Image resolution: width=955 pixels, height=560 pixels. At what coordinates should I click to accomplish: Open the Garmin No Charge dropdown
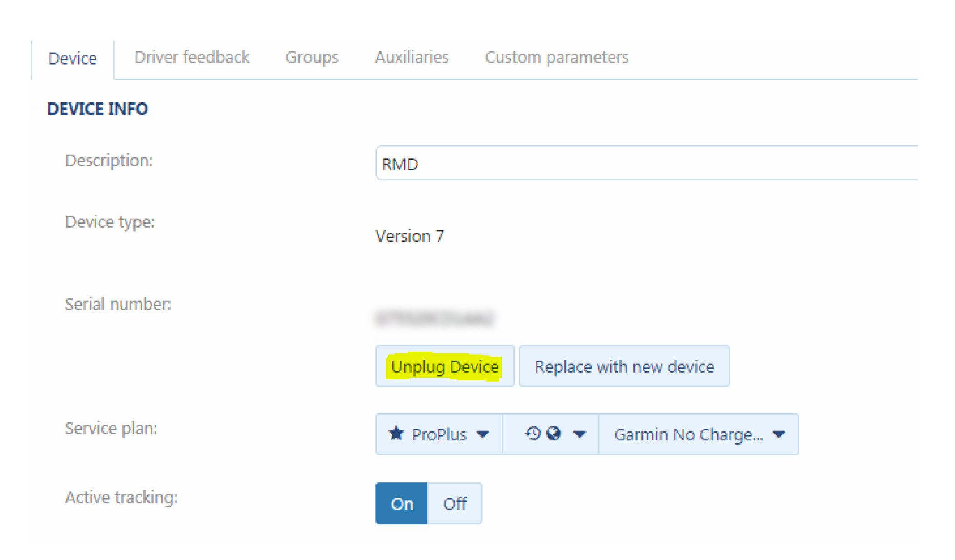pos(778,434)
